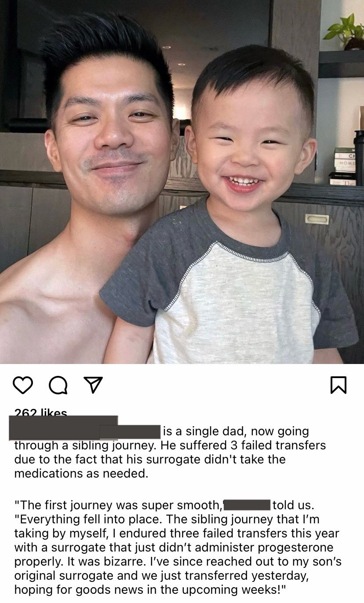Like the post with the heart icon
Viewport: 364px width, 603px height.
click(23, 385)
